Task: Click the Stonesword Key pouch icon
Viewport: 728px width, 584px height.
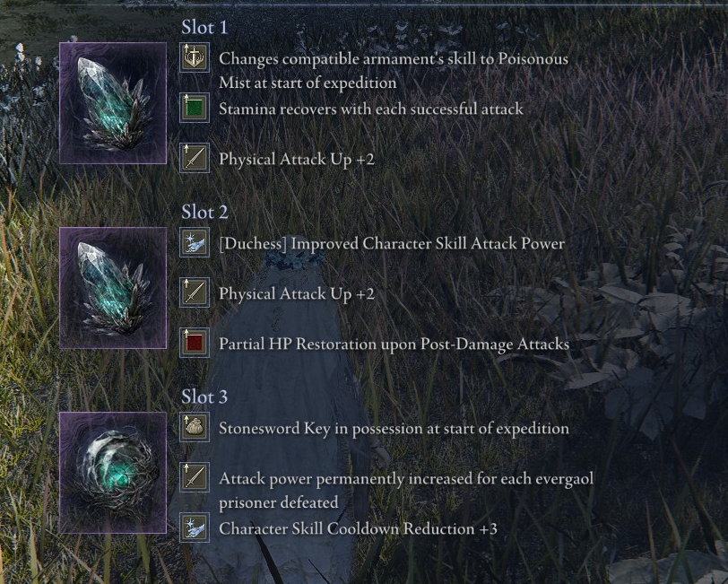Action: [x=195, y=427]
